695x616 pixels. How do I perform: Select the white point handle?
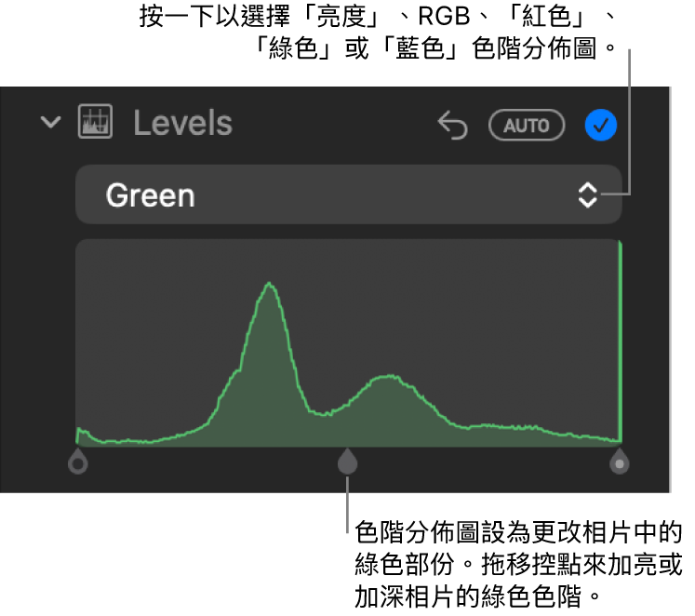coord(620,462)
